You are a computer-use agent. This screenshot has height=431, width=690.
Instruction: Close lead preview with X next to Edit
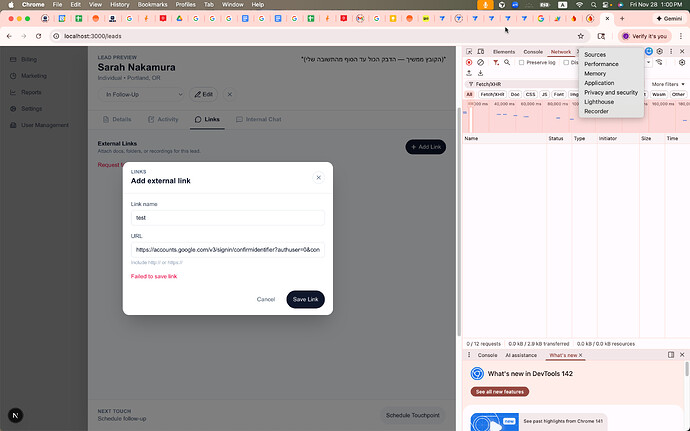(x=229, y=94)
